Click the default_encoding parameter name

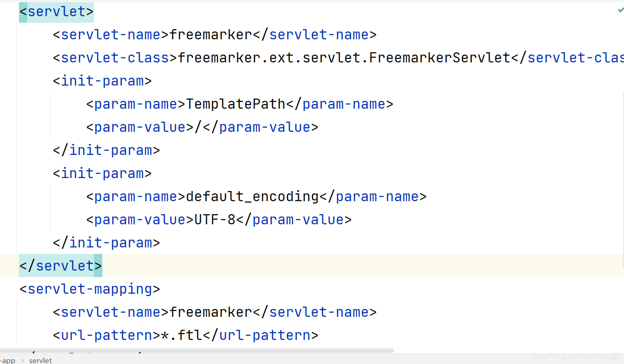coord(252,197)
